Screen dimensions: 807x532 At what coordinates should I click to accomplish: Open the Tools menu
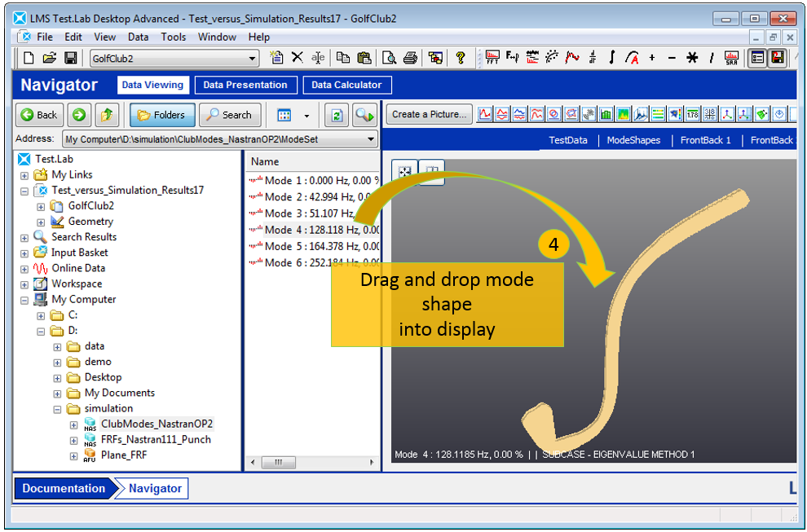173,37
